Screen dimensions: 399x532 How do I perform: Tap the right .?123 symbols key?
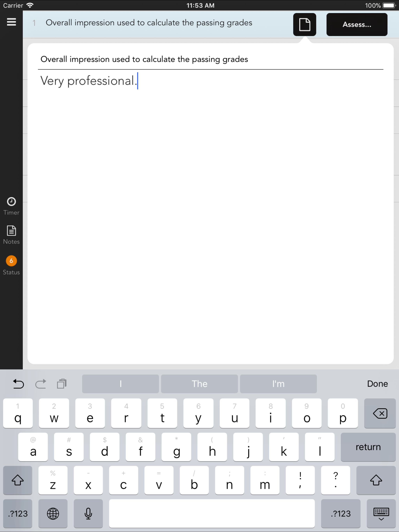[341, 513]
